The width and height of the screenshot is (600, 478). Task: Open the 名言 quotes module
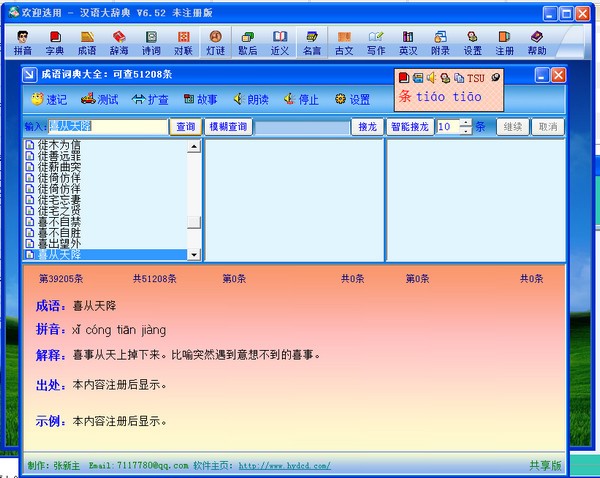click(x=312, y=43)
